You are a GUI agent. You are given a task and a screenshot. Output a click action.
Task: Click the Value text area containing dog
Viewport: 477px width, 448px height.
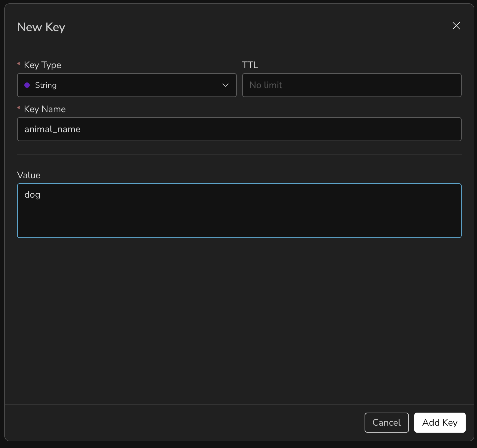tap(239, 211)
